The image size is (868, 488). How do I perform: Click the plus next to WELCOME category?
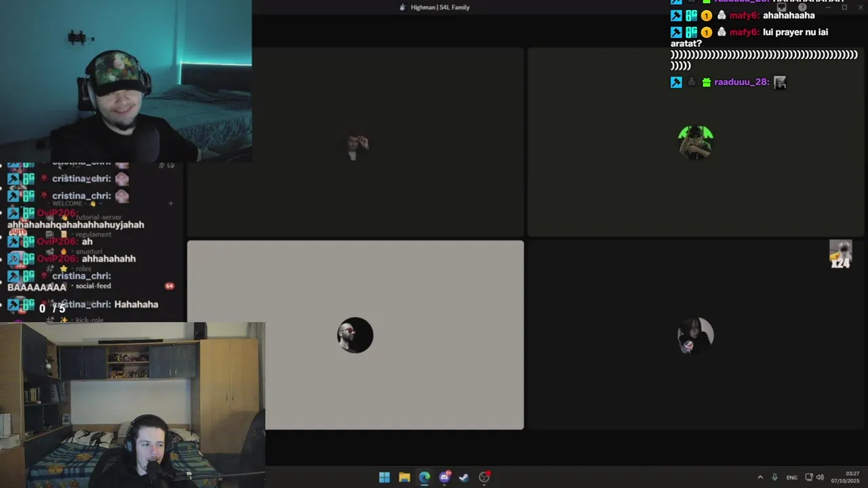click(x=170, y=203)
